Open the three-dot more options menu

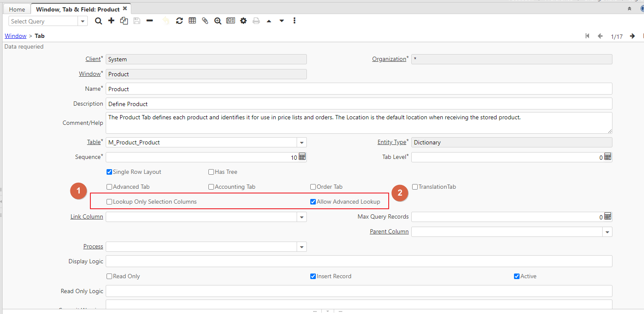tap(295, 21)
